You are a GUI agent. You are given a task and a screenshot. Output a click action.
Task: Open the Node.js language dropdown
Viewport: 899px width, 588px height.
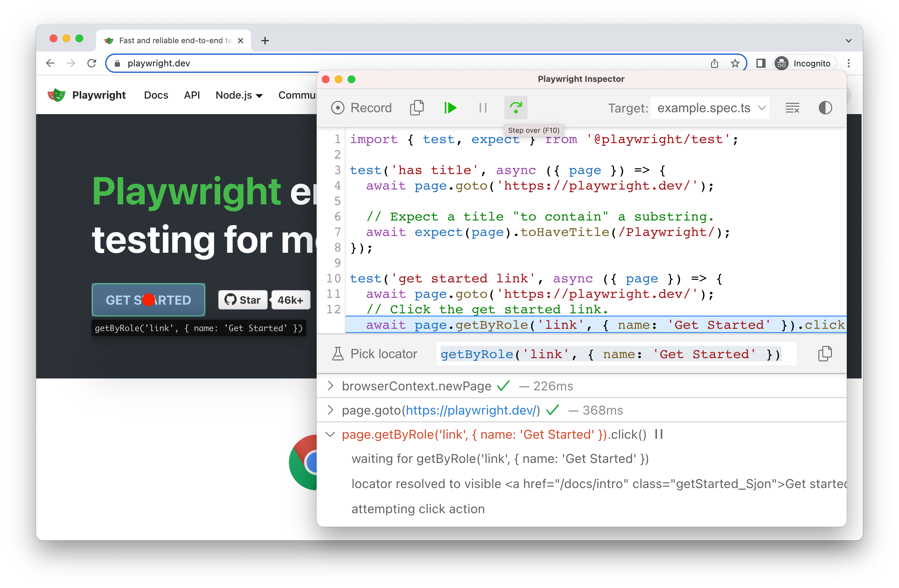coord(239,95)
